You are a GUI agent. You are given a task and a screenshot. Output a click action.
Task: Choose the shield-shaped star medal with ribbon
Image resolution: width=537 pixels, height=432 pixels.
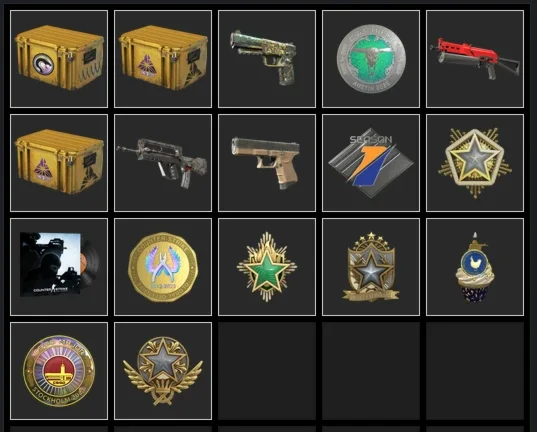371,267
